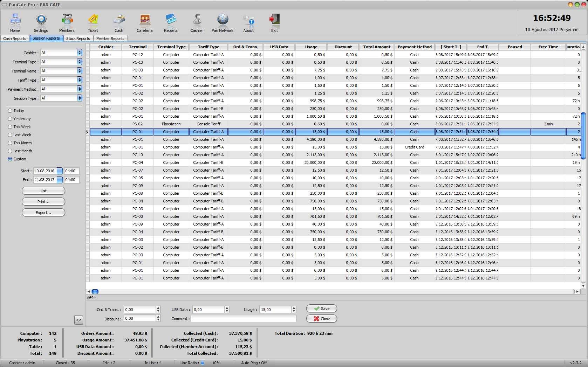Image resolution: width=588 pixels, height=367 pixels.
Task: Select the Custom radio button
Action: coord(10,159)
